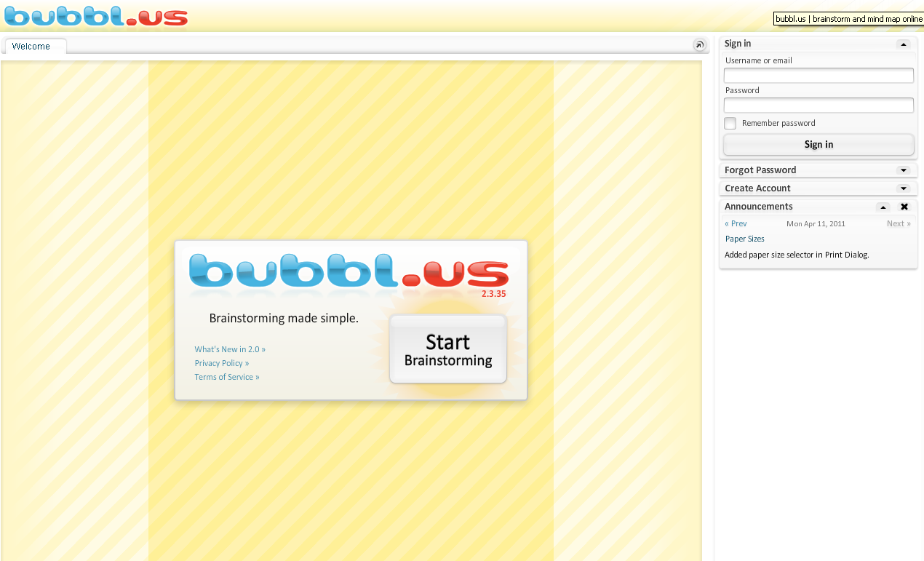The height and width of the screenshot is (561, 924).
Task: Click the Mon Apr 11, 2011 date
Action: point(816,224)
